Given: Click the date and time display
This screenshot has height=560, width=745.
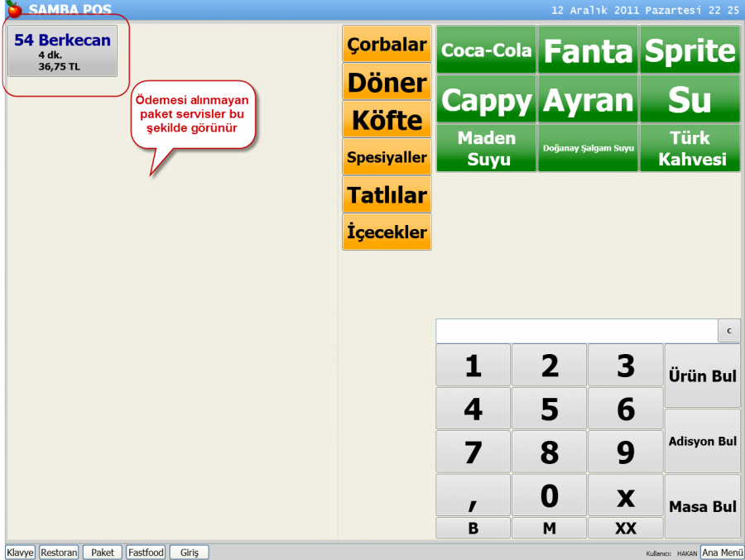Looking at the screenshot, I should (645, 10).
